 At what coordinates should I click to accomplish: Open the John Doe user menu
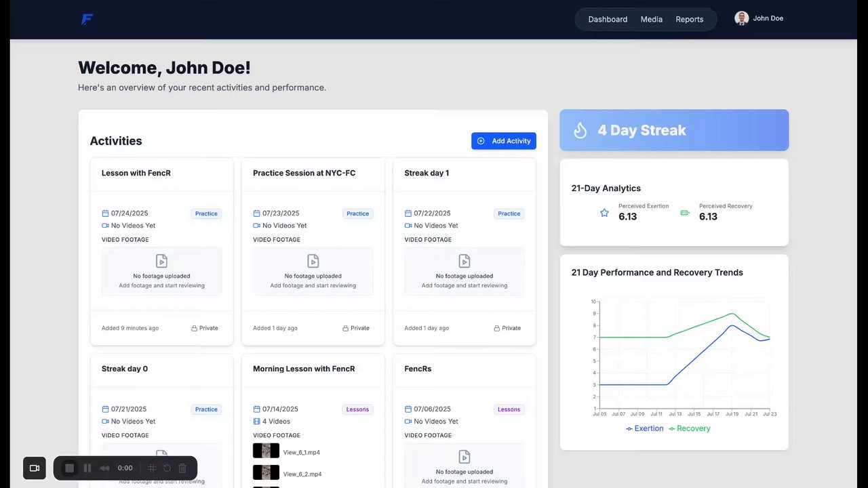point(759,18)
